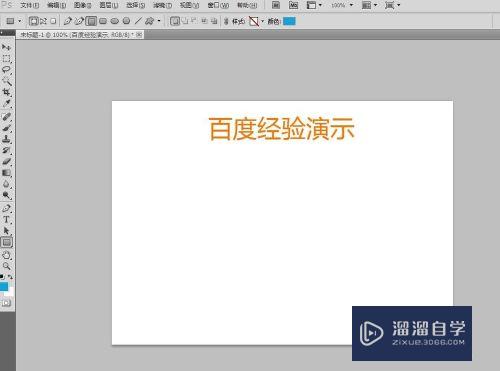This screenshot has height=371, width=500.
Task: Select the Gradient tool
Action: coord(6,173)
